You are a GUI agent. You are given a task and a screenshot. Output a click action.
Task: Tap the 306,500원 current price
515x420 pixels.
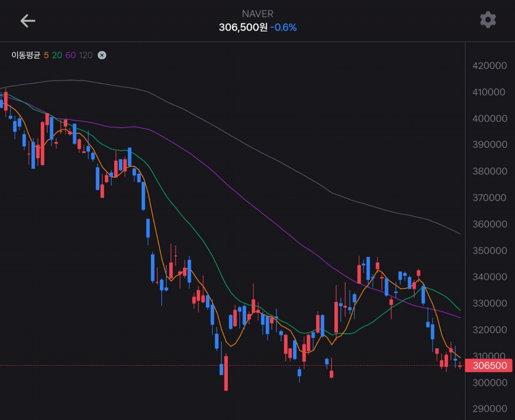coord(243,27)
